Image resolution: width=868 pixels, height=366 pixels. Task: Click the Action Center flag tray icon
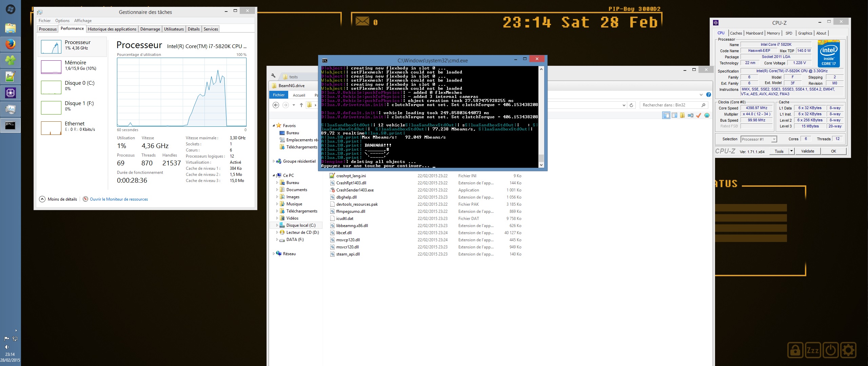[6, 339]
